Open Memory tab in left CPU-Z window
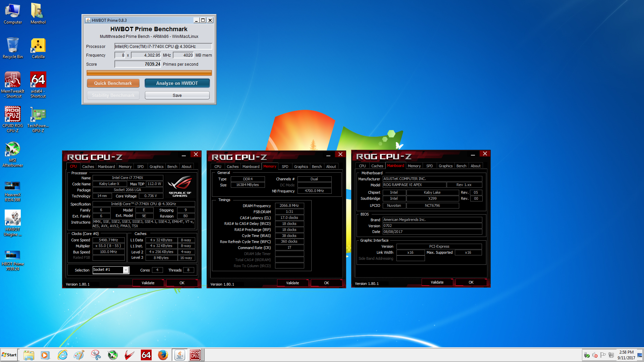The height and width of the screenshot is (362, 644). [125, 167]
